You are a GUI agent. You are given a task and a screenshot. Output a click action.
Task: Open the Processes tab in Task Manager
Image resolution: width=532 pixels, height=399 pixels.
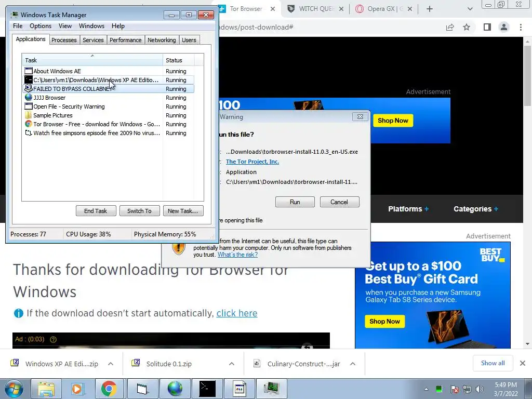[64, 40]
